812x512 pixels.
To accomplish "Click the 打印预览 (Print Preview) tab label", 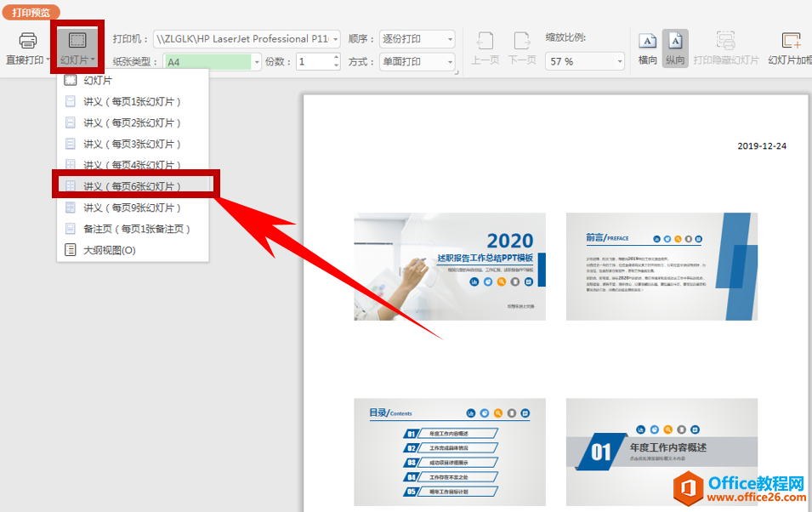I will point(31,11).
